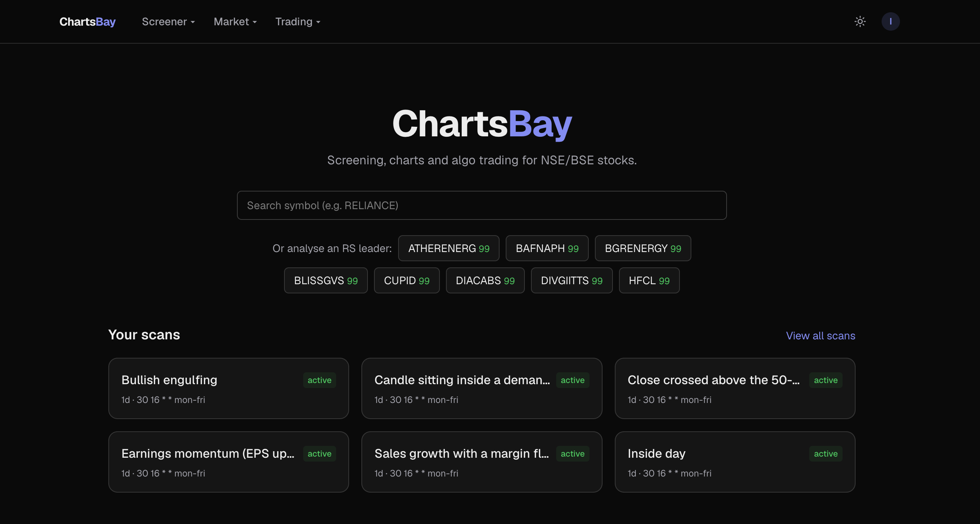Image resolution: width=980 pixels, height=524 pixels.
Task: Open the Inside day scan card
Action: tap(735, 462)
